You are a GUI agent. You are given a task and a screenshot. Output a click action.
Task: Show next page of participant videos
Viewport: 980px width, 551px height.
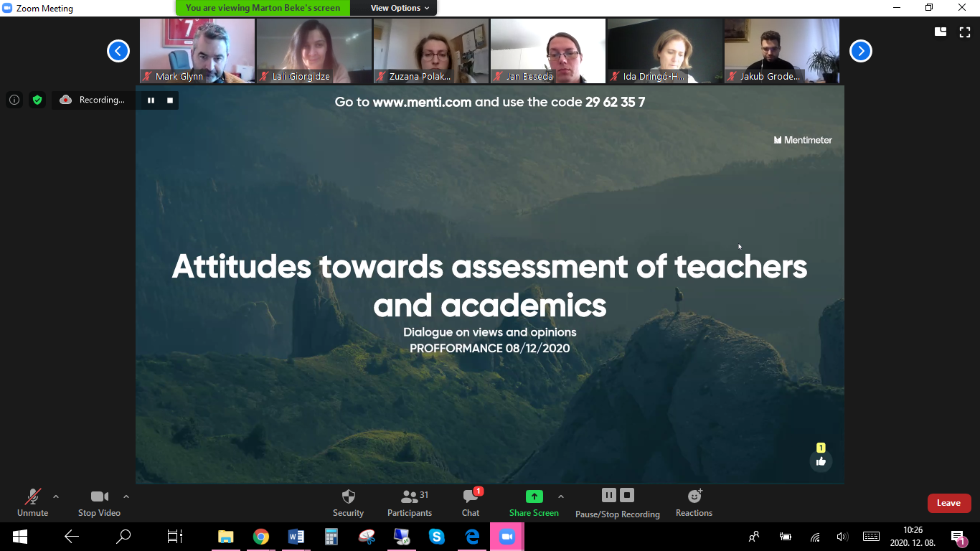click(x=860, y=51)
